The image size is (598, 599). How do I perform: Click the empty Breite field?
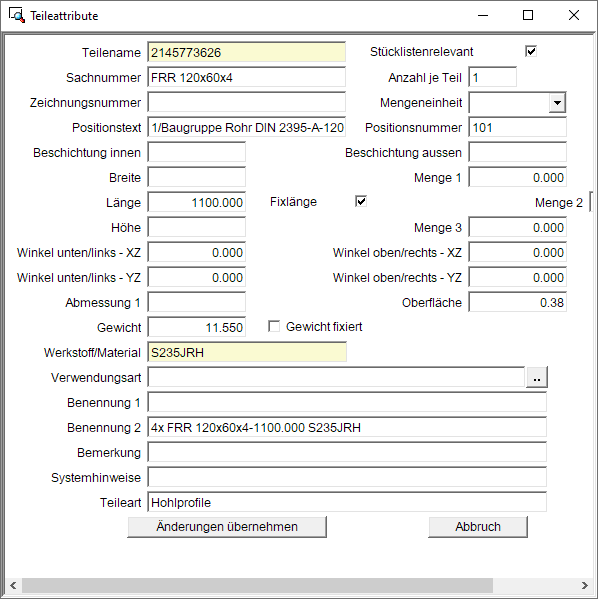(x=197, y=178)
